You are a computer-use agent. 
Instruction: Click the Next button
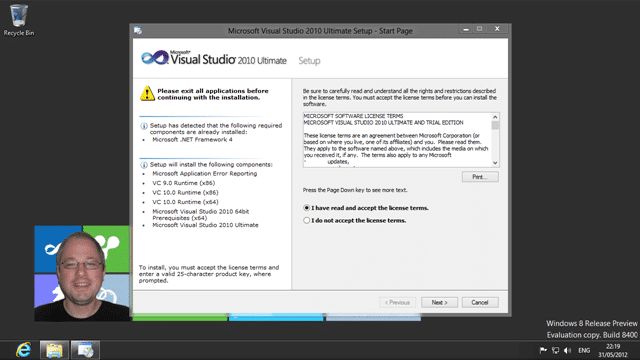[439, 302]
